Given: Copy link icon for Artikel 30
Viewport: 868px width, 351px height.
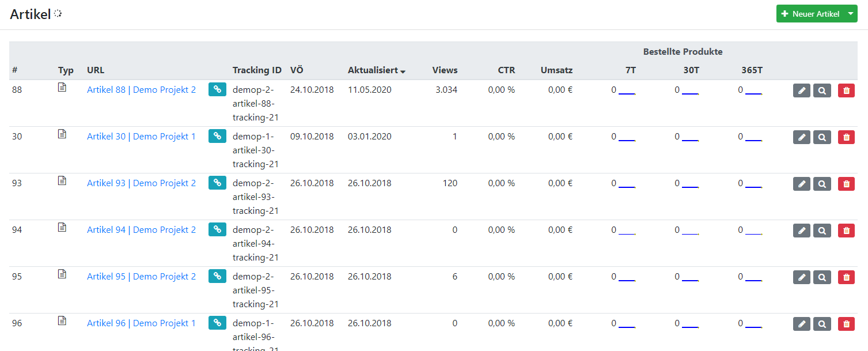Looking at the screenshot, I should [x=217, y=136].
